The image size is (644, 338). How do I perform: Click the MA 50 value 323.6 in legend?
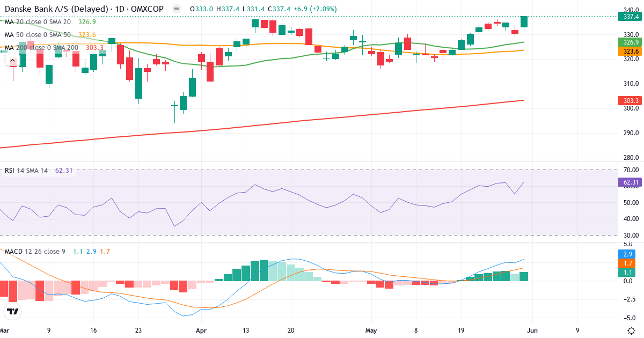(x=87, y=35)
